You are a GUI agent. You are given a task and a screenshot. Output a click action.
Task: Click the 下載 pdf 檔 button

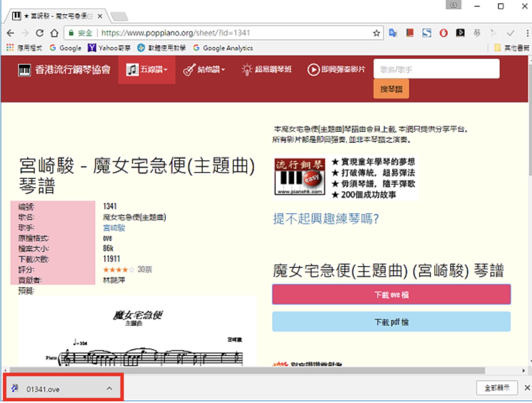(x=391, y=322)
